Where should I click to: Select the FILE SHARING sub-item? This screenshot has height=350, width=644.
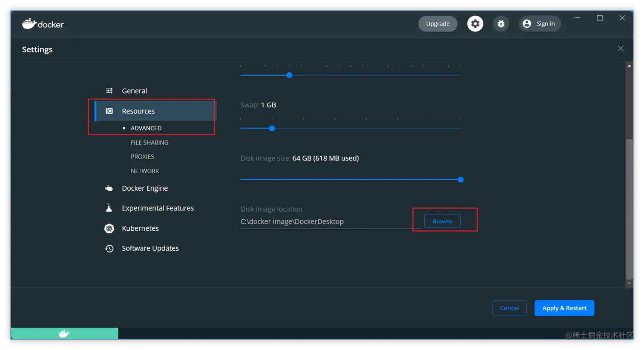click(149, 143)
